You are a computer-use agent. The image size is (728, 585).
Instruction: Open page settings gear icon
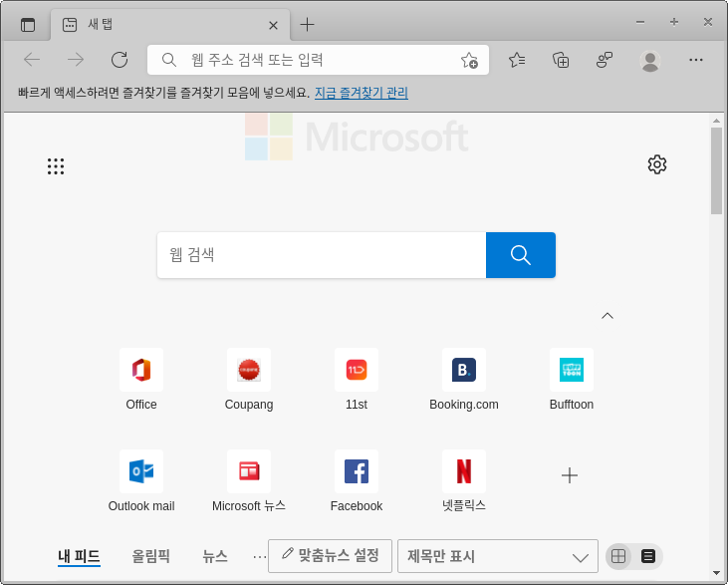(x=657, y=164)
